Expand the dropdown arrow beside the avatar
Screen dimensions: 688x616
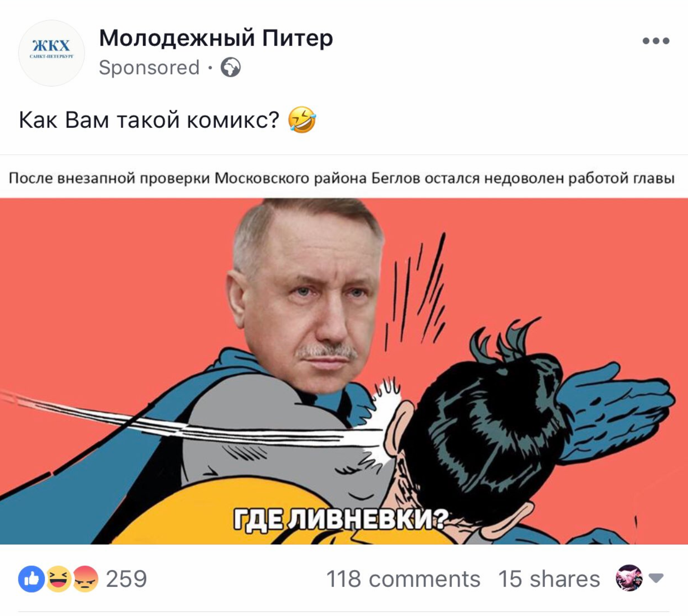(656, 578)
